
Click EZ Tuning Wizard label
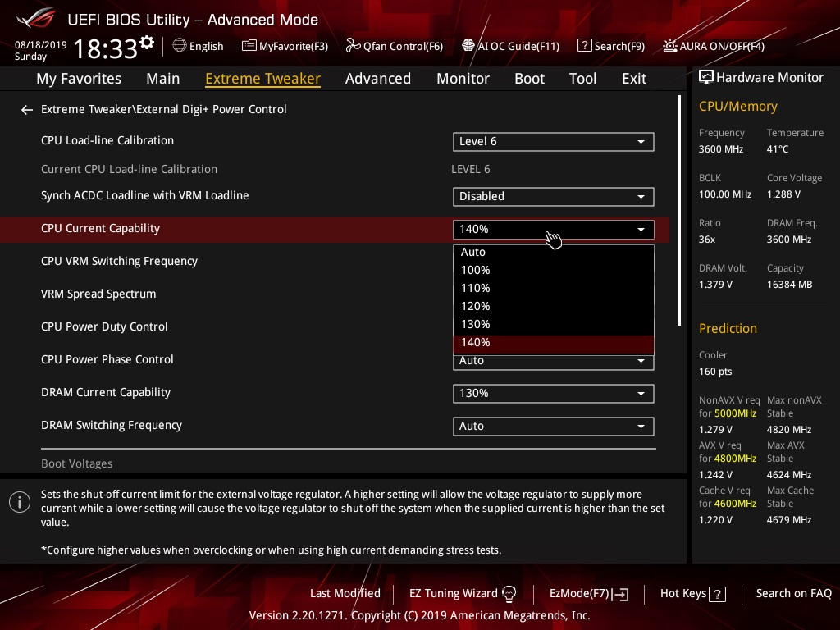tap(453, 594)
